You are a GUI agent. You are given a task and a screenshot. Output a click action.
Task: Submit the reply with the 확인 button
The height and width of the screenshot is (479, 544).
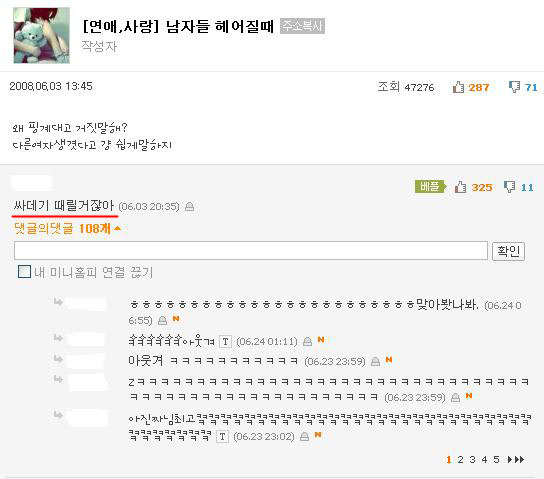[x=508, y=251]
